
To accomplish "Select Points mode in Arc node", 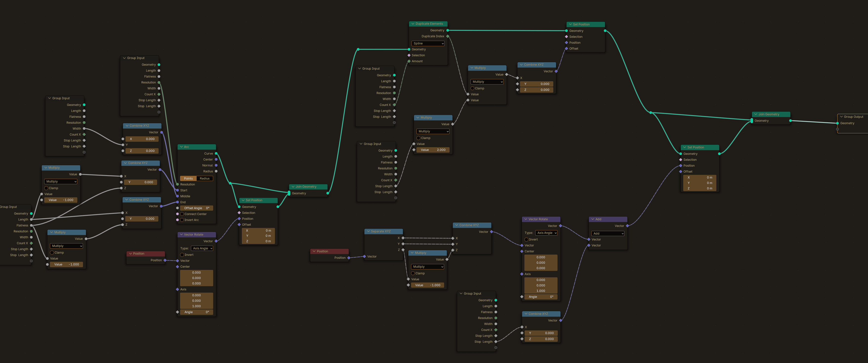I will pyautogui.click(x=188, y=179).
